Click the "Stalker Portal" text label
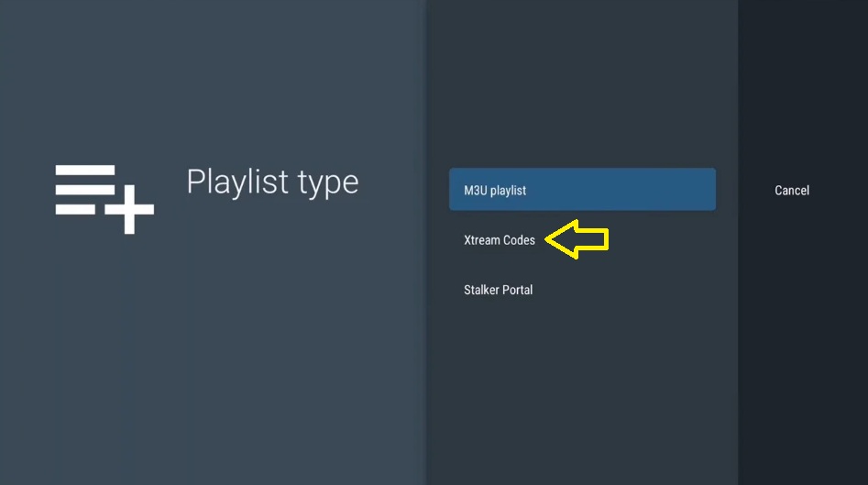Image resolution: width=868 pixels, height=485 pixels. pyautogui.click(x=498, y=290)
